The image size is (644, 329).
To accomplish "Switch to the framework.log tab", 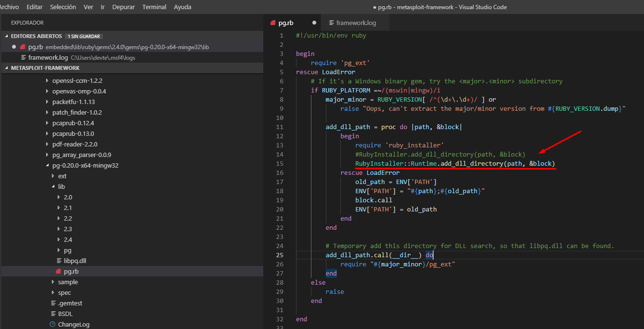I will click(x=356, y=23).
